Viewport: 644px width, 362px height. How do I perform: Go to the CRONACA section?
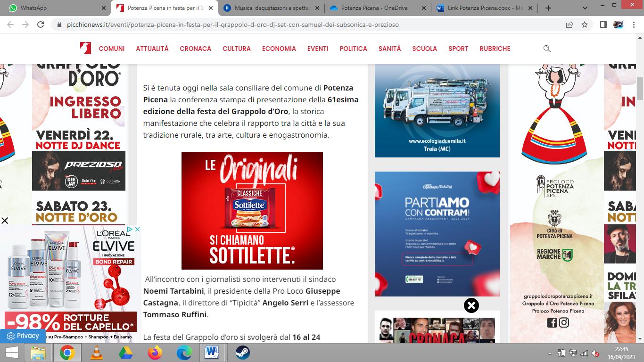tap(196, 49)
